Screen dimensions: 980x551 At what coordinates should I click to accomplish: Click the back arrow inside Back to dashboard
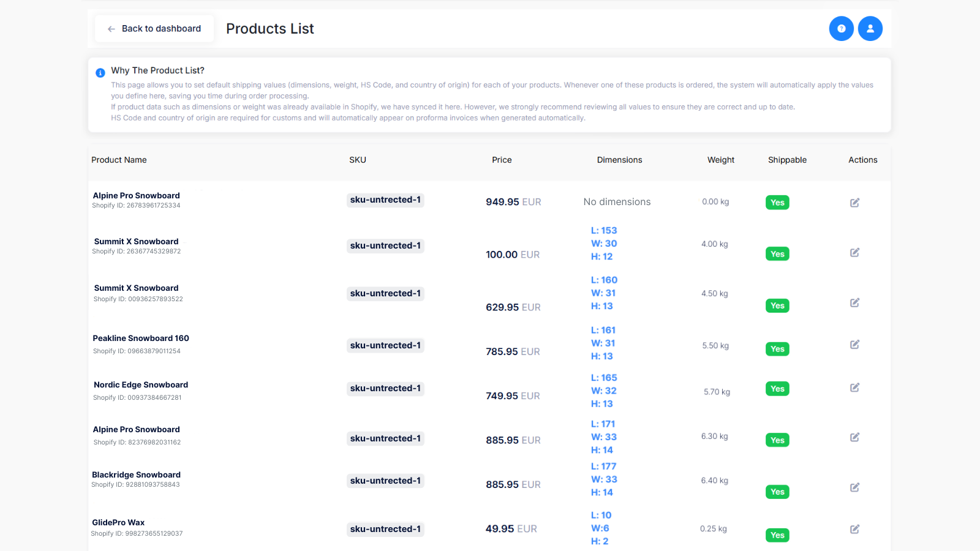(x=110, y=29)
